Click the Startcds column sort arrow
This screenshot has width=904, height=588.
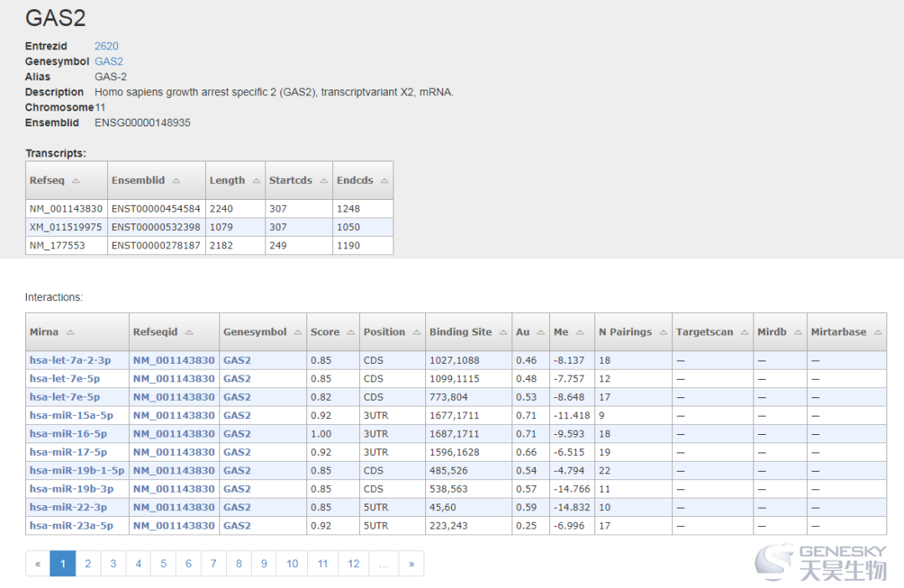(323, 181)
